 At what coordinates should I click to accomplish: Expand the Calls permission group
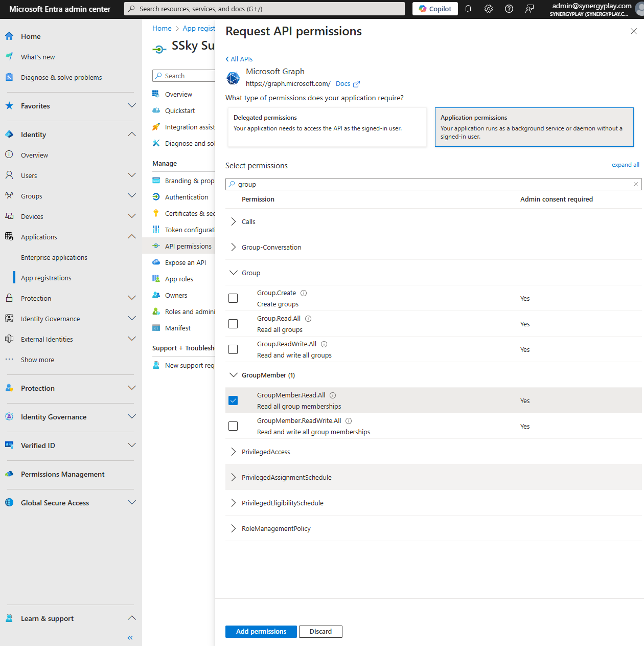(233, 221)
